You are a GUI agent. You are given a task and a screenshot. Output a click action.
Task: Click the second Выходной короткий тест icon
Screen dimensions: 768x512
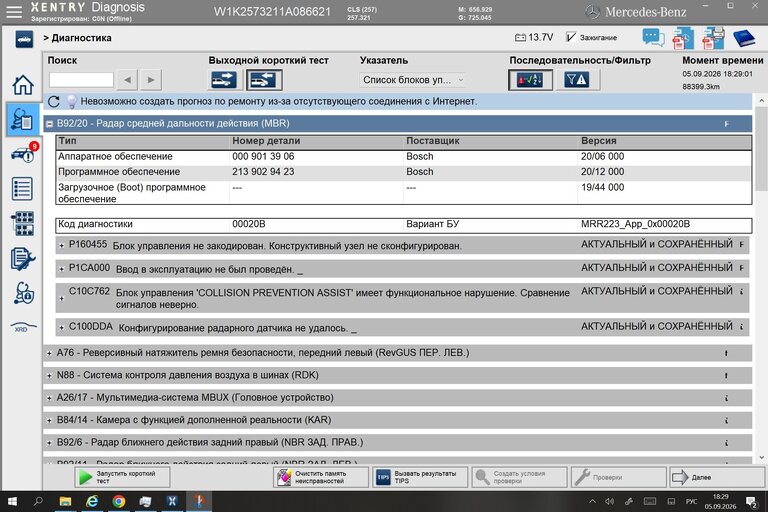click(x=264, y=80)
